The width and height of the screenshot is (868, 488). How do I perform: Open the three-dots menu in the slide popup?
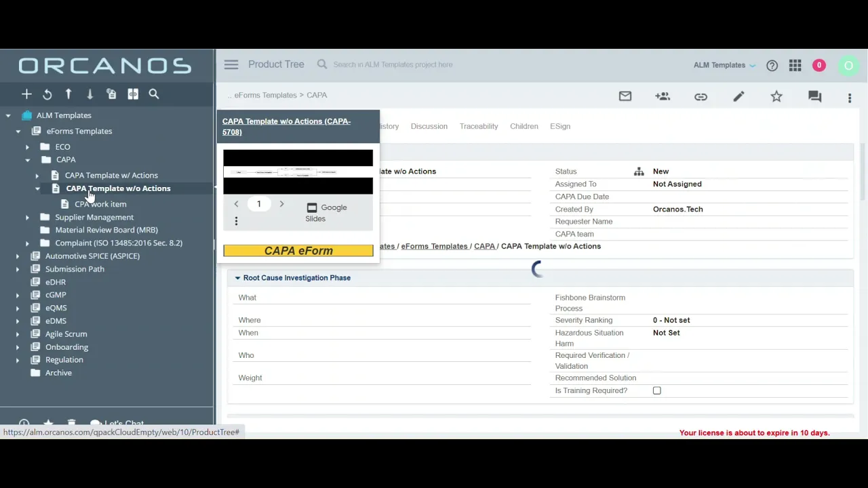click(236, 221)
